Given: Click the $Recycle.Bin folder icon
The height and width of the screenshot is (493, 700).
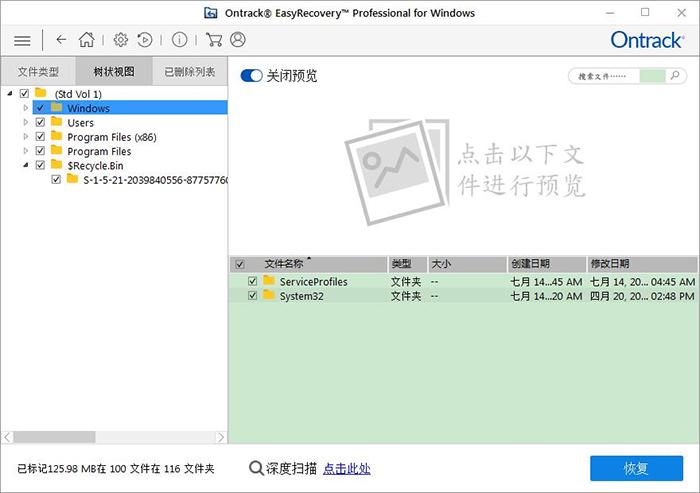Looking at the screenshot, I should point(57,165).
